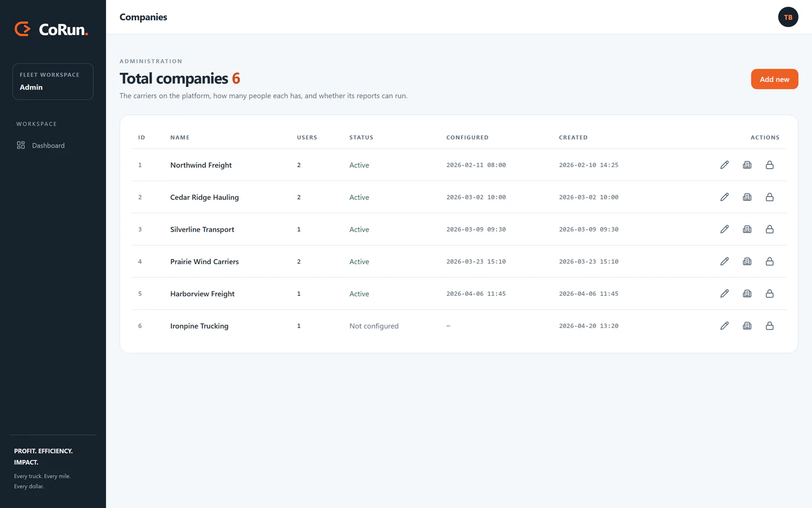Open the Fleet Workspace Admin selector
The image size is (812, 508).
pos(53,81)
